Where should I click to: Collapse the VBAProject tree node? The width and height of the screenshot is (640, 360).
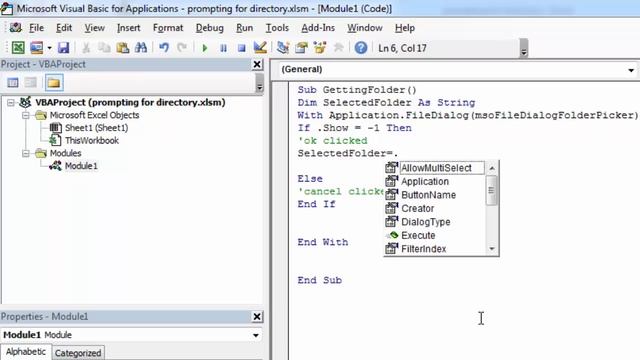click(11, 103)
